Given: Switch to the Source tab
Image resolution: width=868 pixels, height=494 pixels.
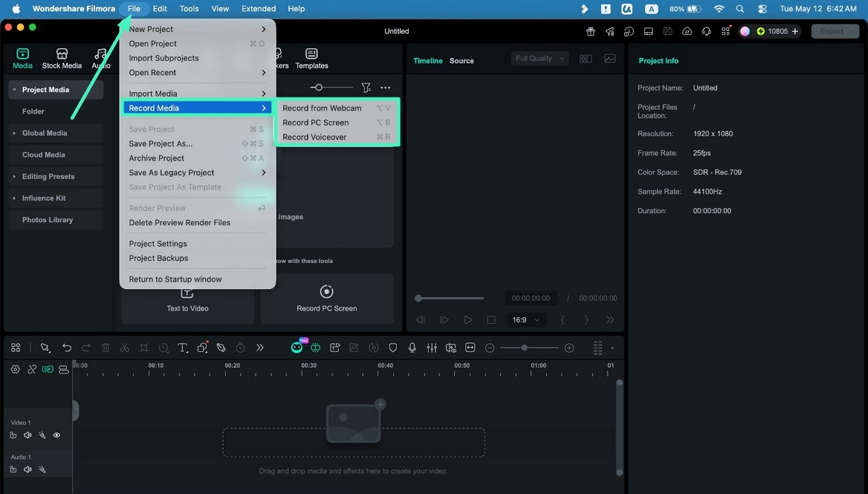Looking at the screenshot, I should [x=461, y=61].
